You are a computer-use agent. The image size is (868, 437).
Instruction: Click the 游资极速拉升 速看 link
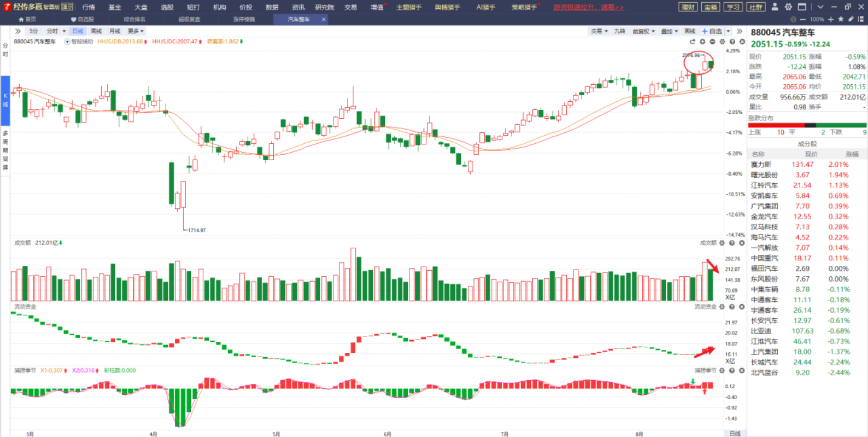[x=588, y=7]
